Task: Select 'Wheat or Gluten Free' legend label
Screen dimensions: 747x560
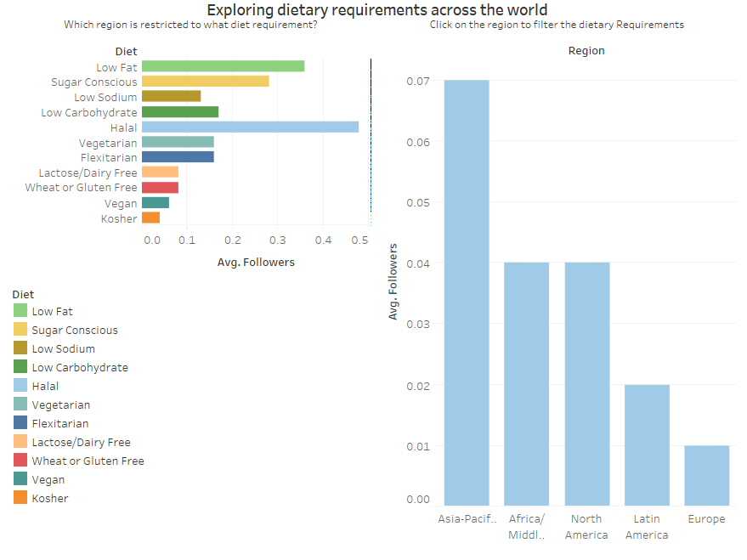Action: 88,461
